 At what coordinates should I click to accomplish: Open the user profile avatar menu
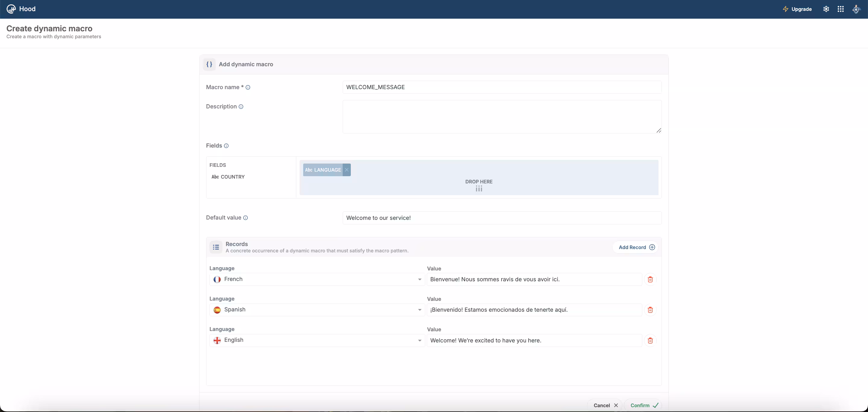point(856,9)
